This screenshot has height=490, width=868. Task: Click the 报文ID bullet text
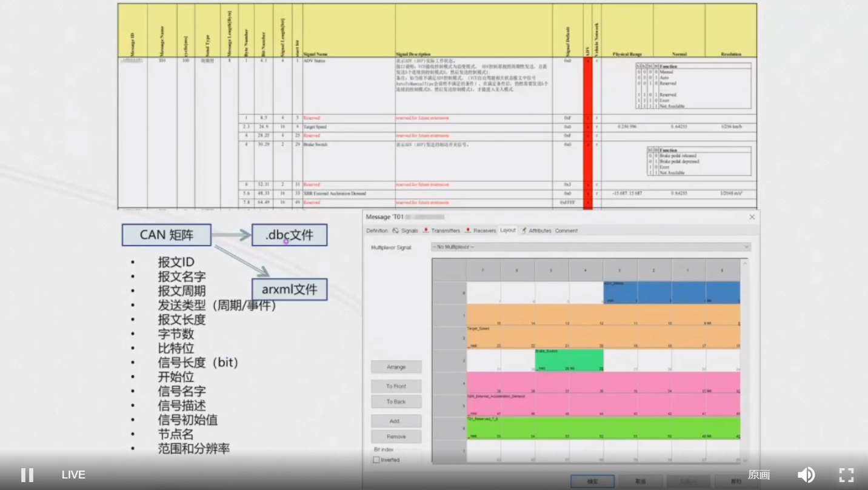(176, 262)
